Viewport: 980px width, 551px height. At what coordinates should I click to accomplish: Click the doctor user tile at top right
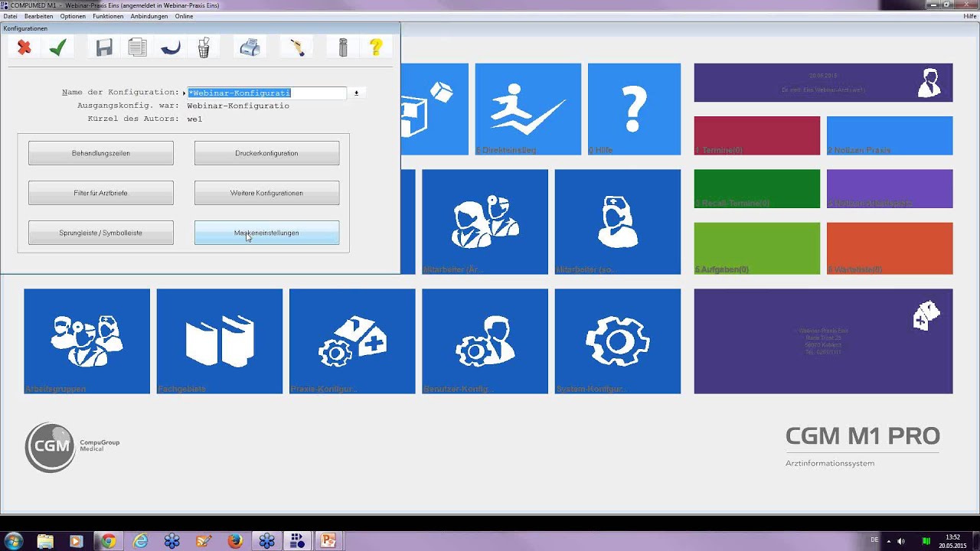(823, 83)
